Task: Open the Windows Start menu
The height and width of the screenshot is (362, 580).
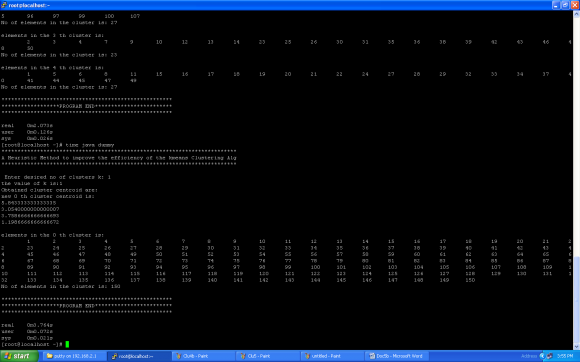Action: 19,356
